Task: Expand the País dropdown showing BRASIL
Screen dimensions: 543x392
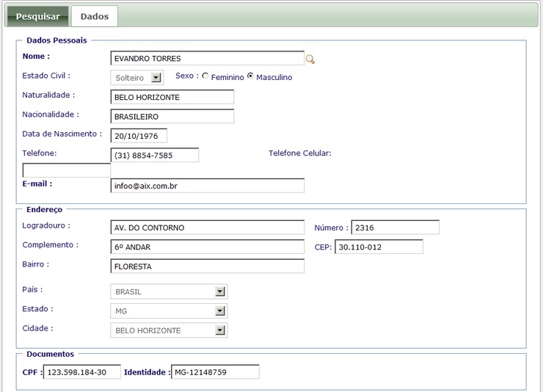Action: pyautogui.click(x=219, y=291)
